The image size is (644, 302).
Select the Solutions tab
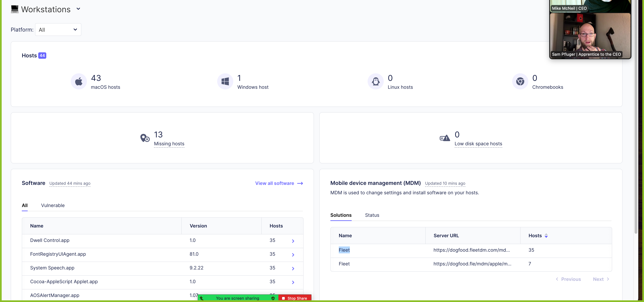341,215
